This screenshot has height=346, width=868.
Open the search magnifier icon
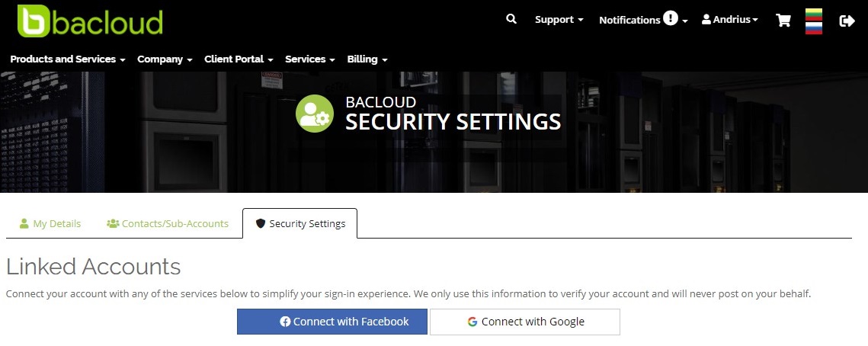[511, 19]
